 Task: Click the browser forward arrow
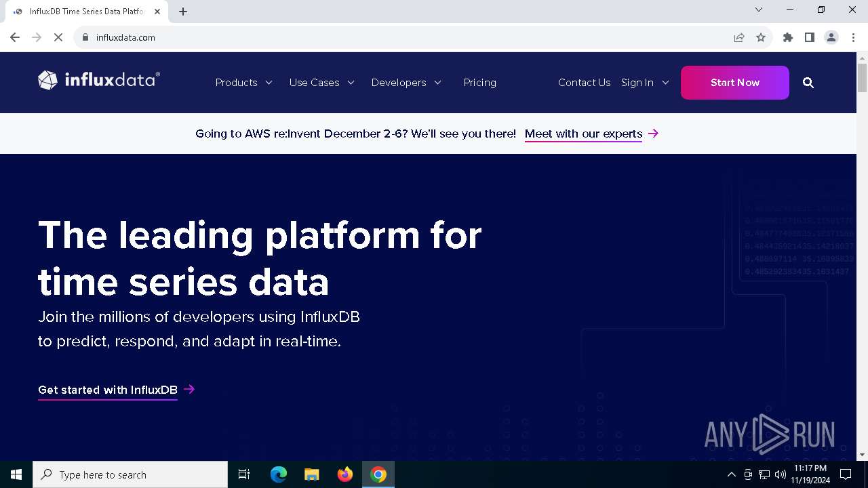coord(37,37)
